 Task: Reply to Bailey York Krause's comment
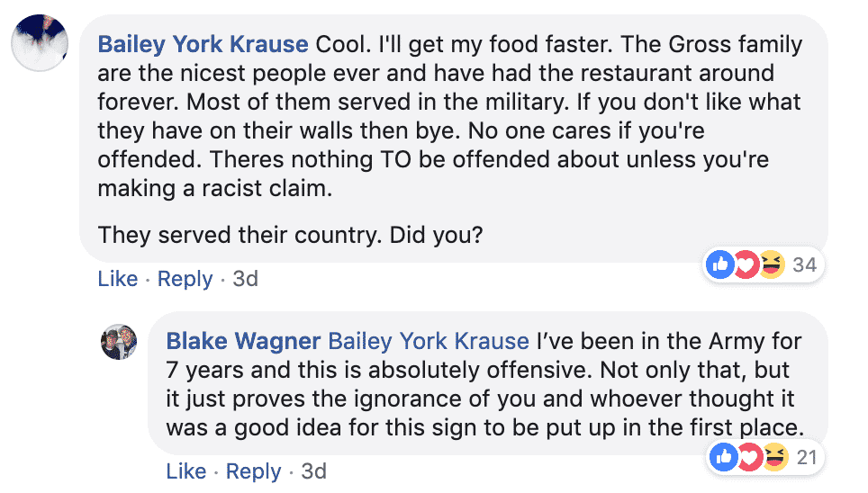point(185,279)
